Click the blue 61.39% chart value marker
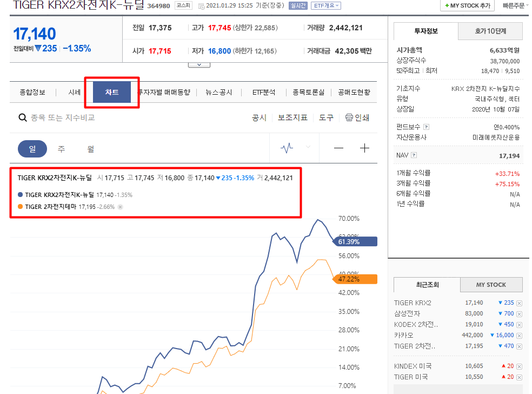The height and width of the screenshot is (394, 532). (355, 241)
